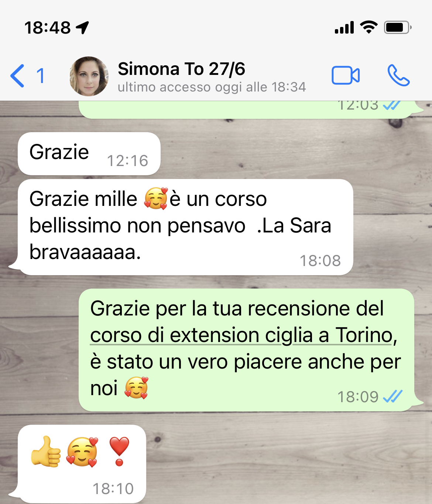Image resolution: width=432 pixels, height=504 pixels.
Task: Tap the unread count badge showing 1
Action: pyautogui.click(x=41, y=76)
